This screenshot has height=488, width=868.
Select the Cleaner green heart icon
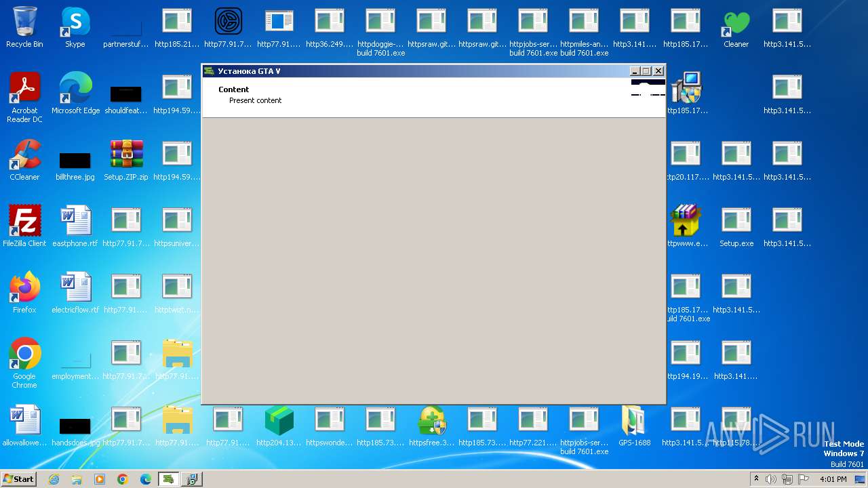[x=736, y=27]
